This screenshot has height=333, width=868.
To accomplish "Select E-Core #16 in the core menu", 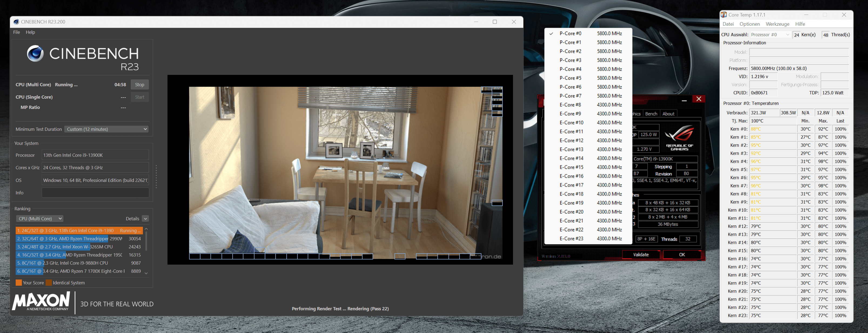I will coord(588,176).
